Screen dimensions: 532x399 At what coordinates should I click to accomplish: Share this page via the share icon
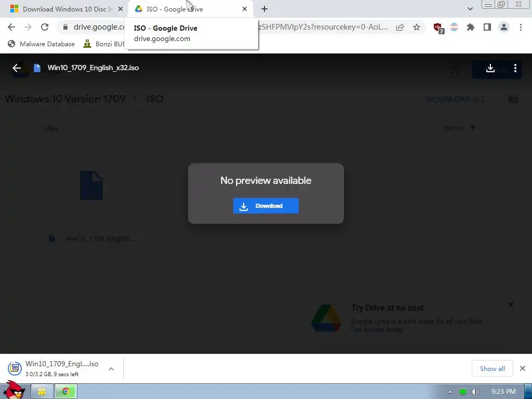[x=400, y=27]
